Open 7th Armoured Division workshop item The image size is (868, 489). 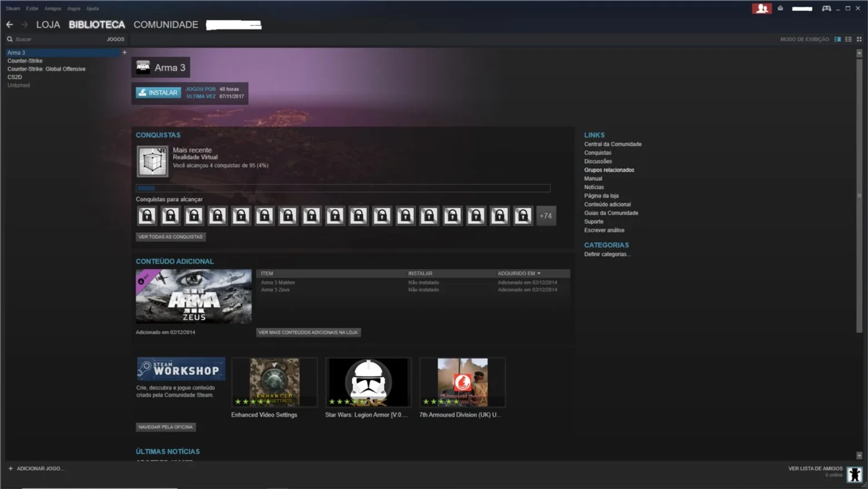[x=462, y=382]
